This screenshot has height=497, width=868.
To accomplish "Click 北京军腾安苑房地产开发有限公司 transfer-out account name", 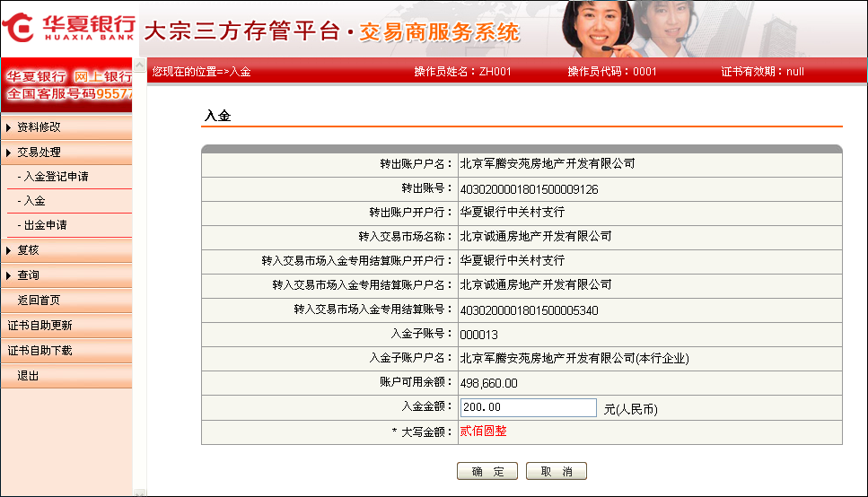I will pos(548,164).
